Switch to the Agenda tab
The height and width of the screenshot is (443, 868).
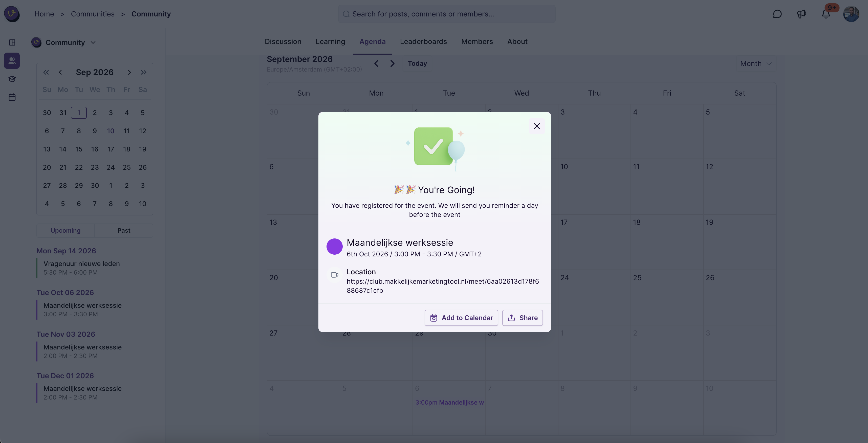[372, 41]
